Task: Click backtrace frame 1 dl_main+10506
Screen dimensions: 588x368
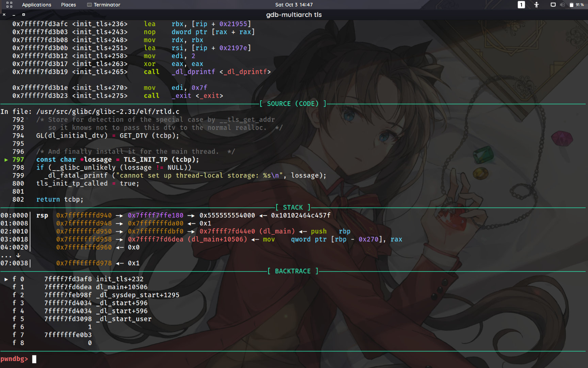Action: coord(96,287)
